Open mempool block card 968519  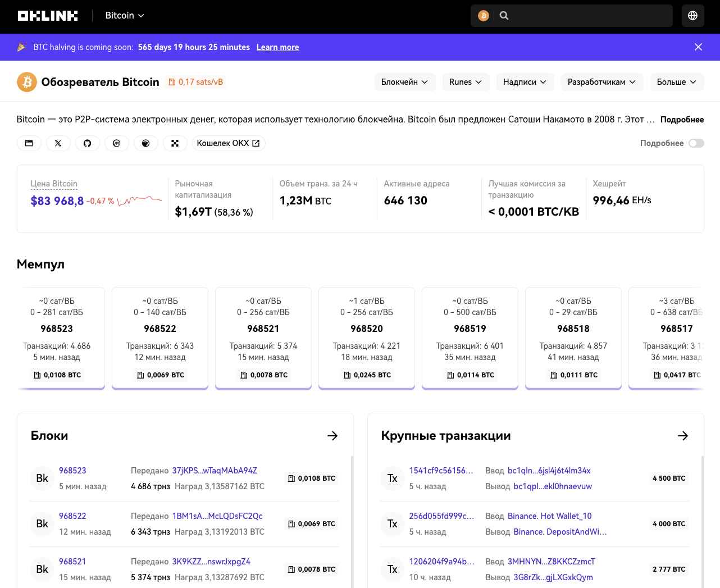(470, 338)
